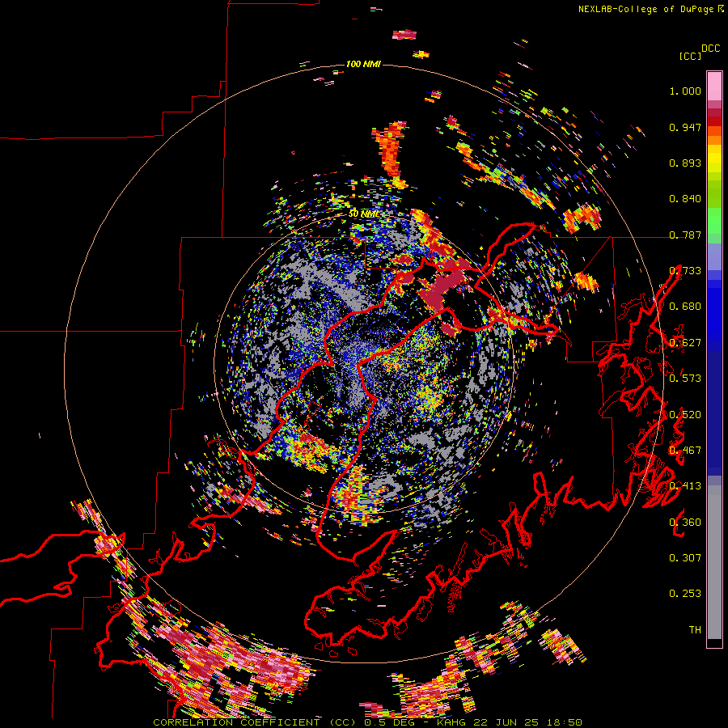The height and width of the screenshot is (728, 728).
Task: Select the 0.573 scale value
Action: tap(685, 379)
